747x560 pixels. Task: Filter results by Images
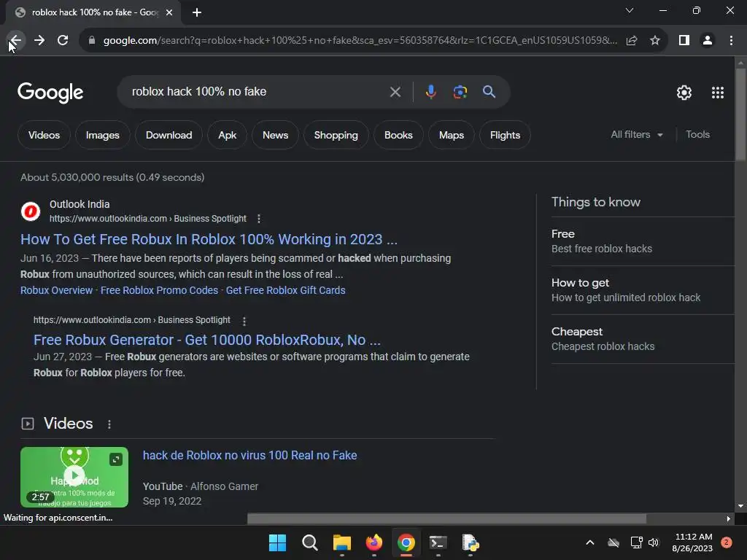pyautogui.click(x=102, y=135)
